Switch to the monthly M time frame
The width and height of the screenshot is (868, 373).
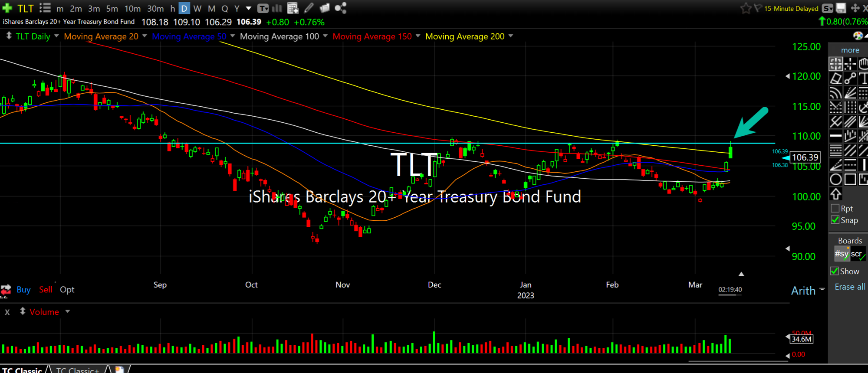211,9
